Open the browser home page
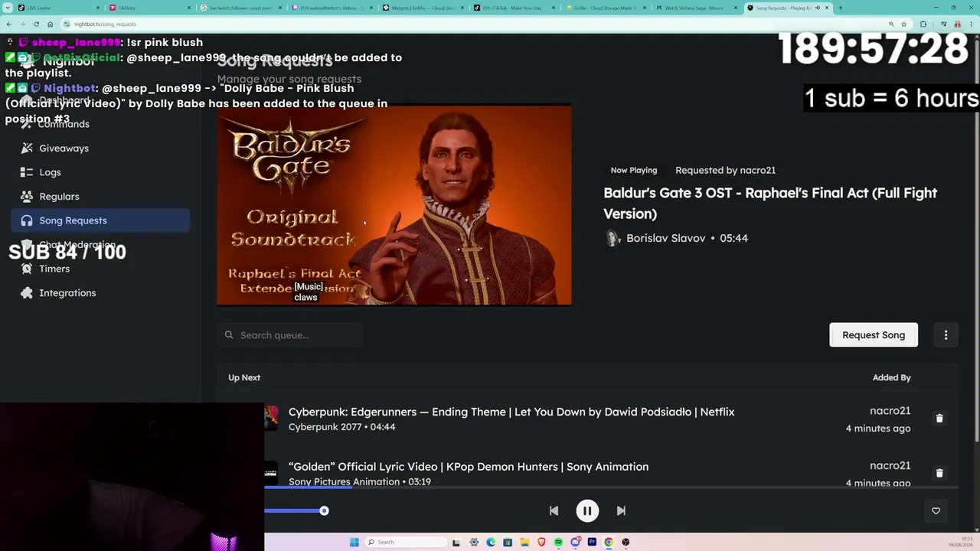Screen dimensions: 980x551 pos(50,24)
